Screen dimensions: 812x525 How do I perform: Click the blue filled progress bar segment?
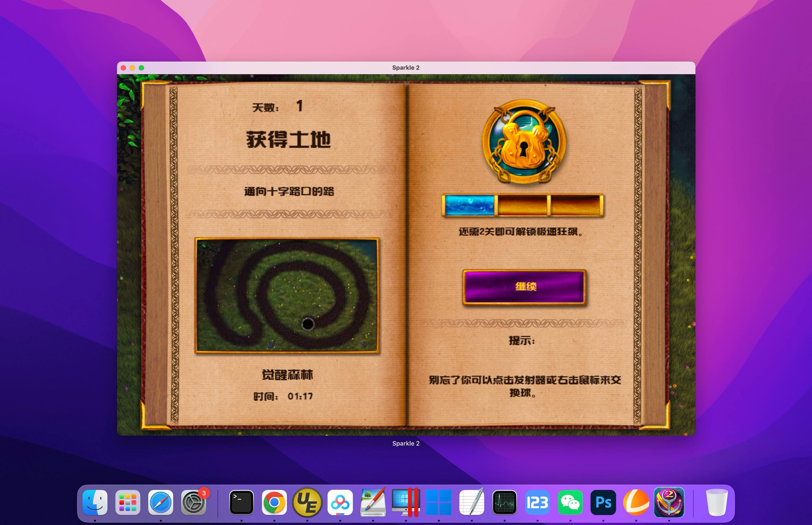469,205
